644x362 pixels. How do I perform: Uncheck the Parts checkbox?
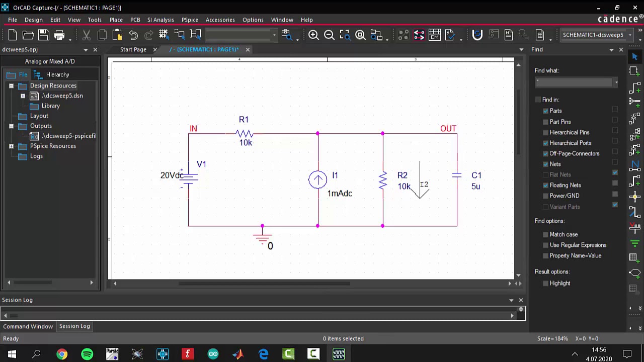(x=545, y=111)
